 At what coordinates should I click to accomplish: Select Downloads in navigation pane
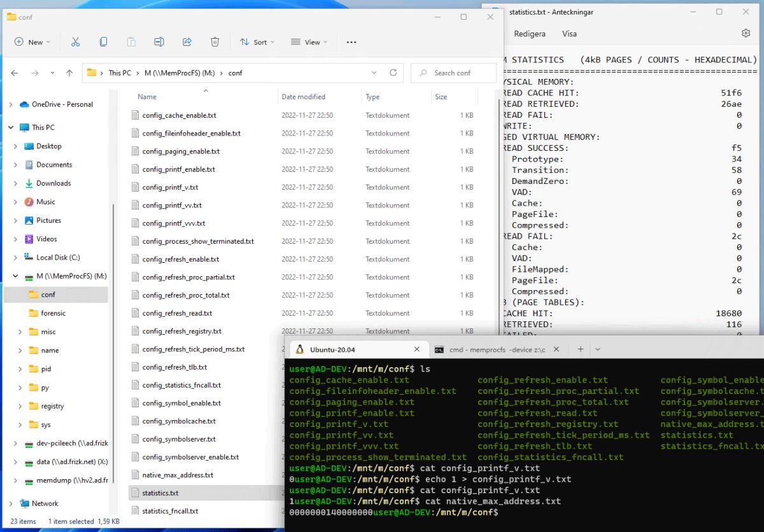(53, 183)
